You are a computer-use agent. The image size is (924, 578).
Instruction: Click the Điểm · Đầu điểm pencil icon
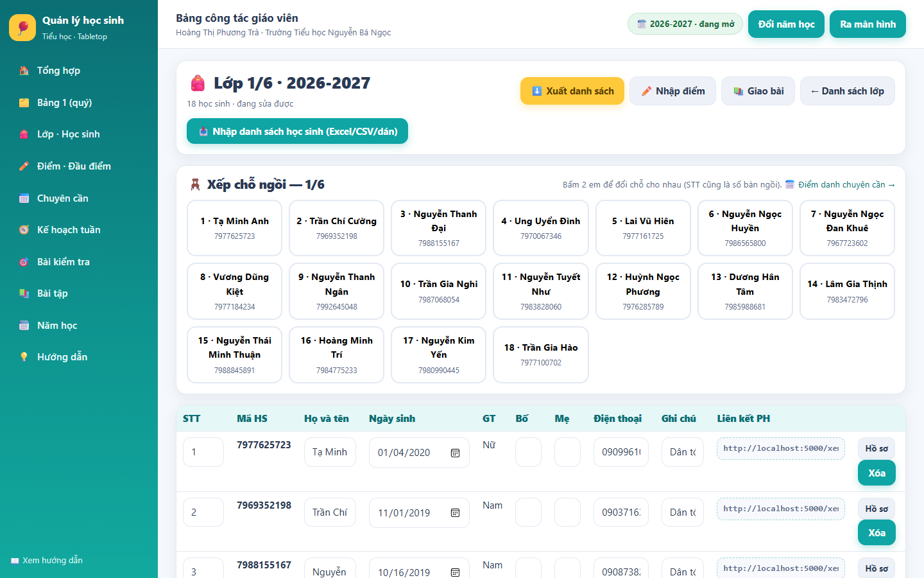click(x=24, y=166)
